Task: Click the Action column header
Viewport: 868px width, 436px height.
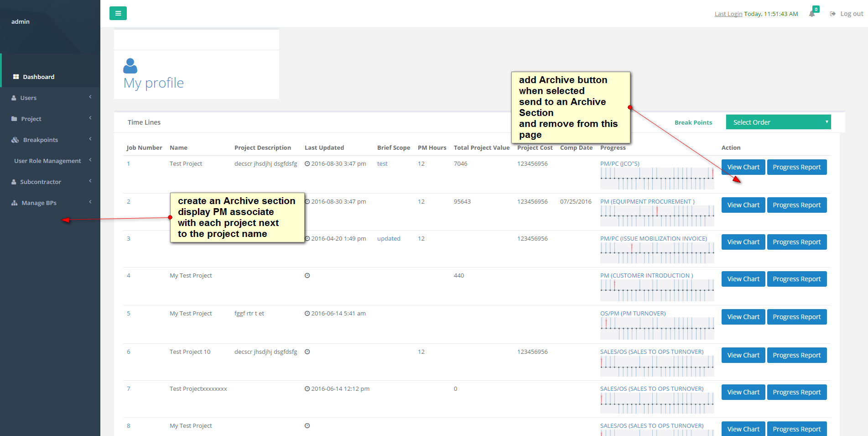Action: [731, 147]
